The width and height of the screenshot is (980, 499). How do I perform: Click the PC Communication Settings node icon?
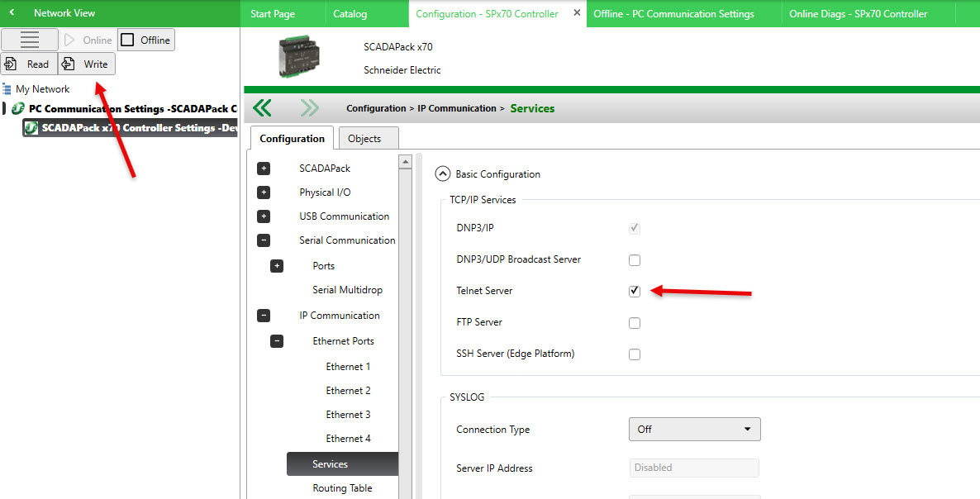tap(17, 109)
